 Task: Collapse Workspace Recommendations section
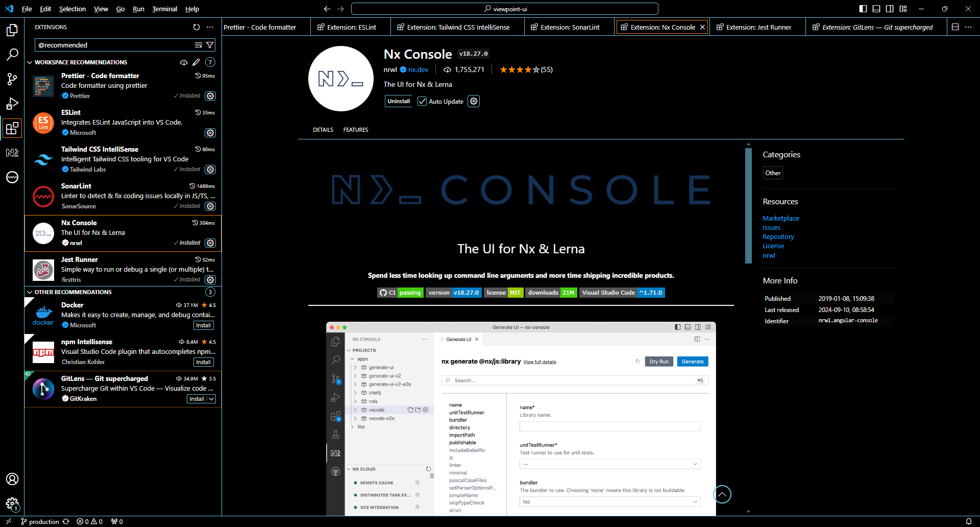(30, 62)
